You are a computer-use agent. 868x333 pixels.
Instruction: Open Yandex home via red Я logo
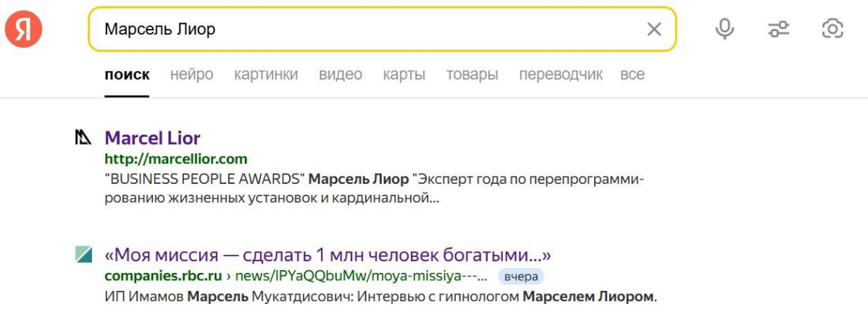[x=23, y=29]
